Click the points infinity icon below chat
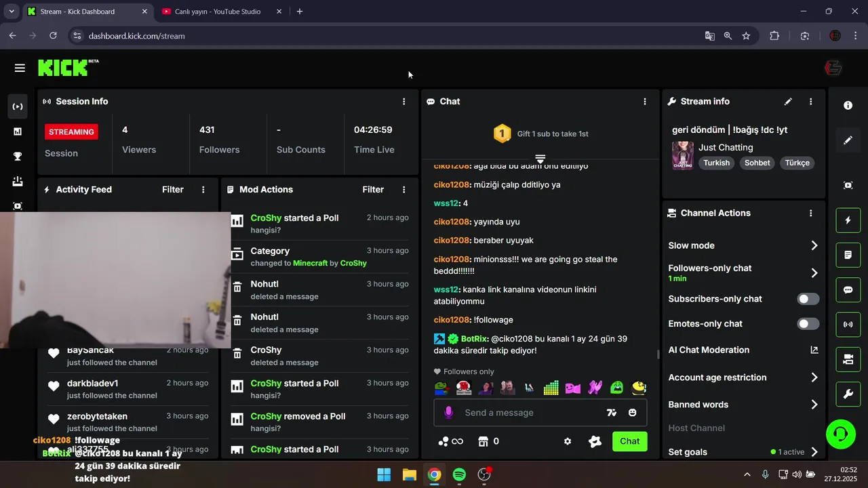Viewport: 868px width, 488px height. tap(450, 441)
